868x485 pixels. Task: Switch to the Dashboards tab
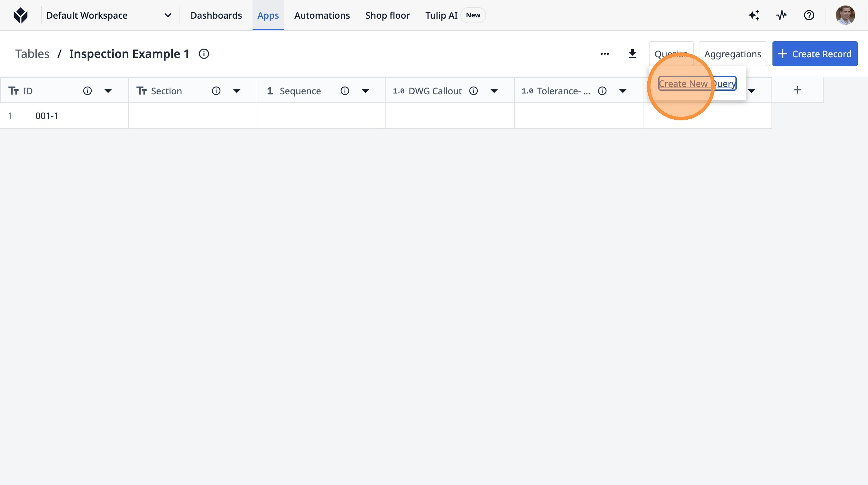[x=216, y=15]
